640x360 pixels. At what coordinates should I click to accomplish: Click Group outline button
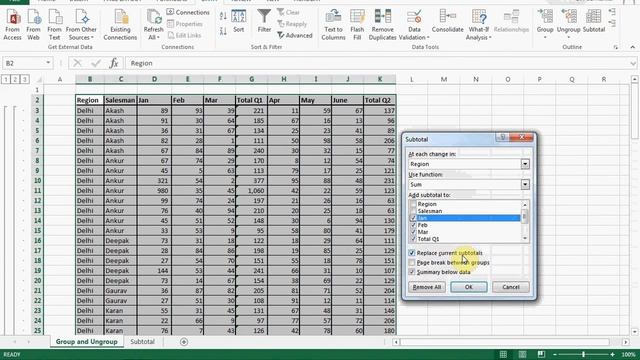click(x=545, y=24)
